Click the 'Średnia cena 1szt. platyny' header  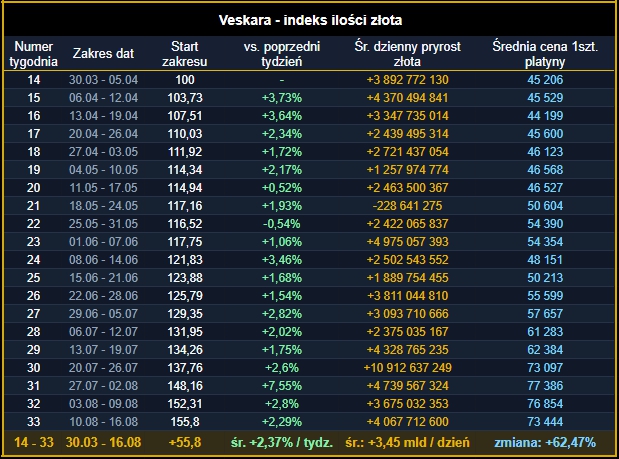point(545,54)
